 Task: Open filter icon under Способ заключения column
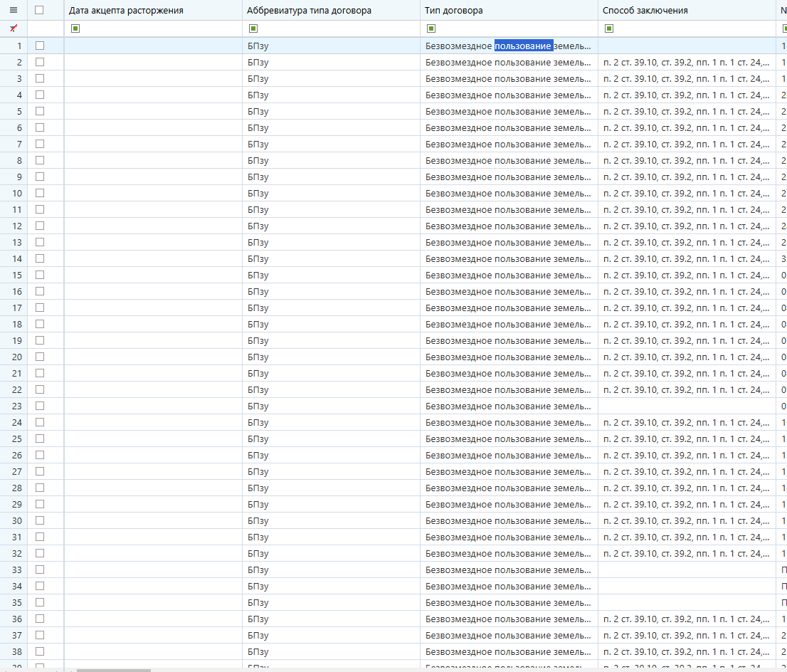point(609,28)
